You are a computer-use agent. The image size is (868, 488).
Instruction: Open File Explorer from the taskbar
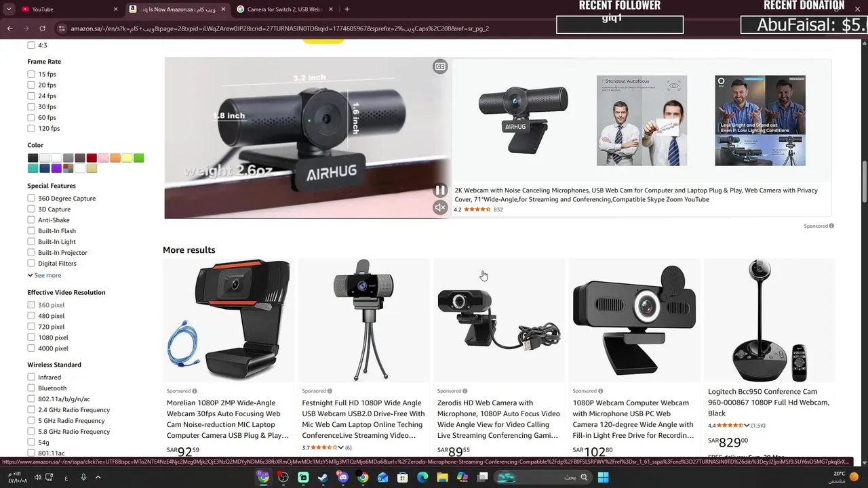pyautogui.click(x=442, y=477)
